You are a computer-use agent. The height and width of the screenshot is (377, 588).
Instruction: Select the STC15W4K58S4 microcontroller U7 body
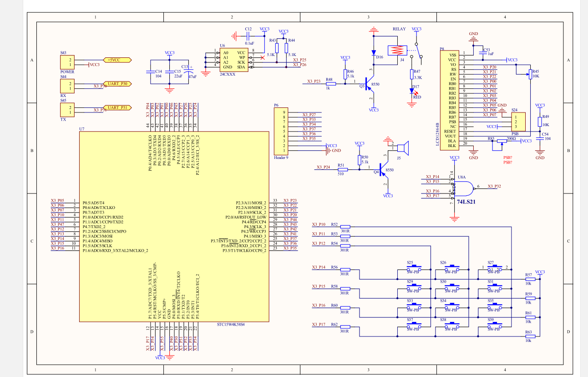174,227
